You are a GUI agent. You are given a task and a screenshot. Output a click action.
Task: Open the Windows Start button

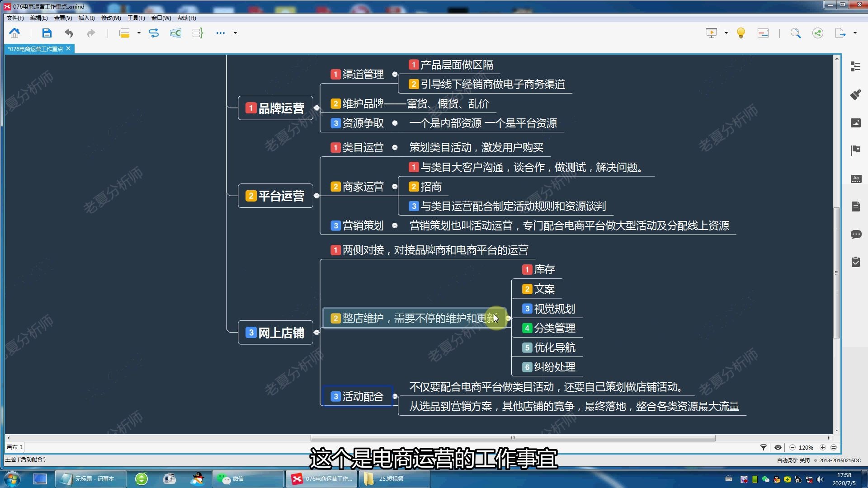[x=12, y=479]
